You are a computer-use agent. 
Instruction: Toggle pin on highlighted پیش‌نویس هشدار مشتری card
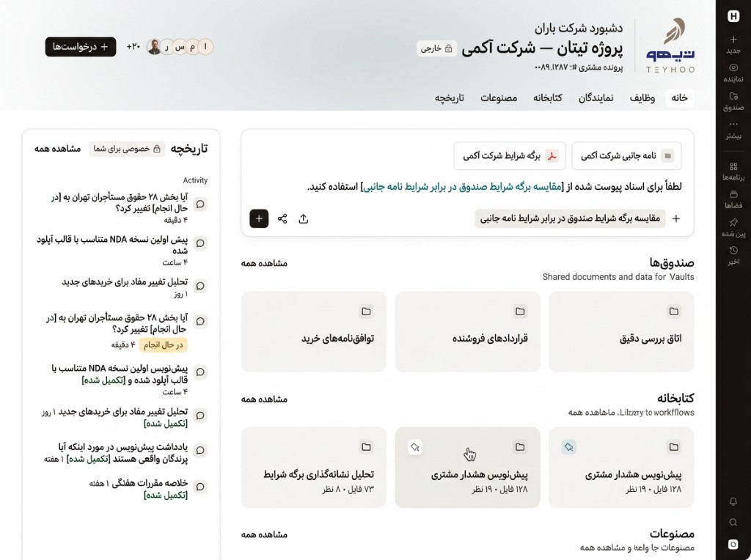pyautogui.click(x=415, y=447)
